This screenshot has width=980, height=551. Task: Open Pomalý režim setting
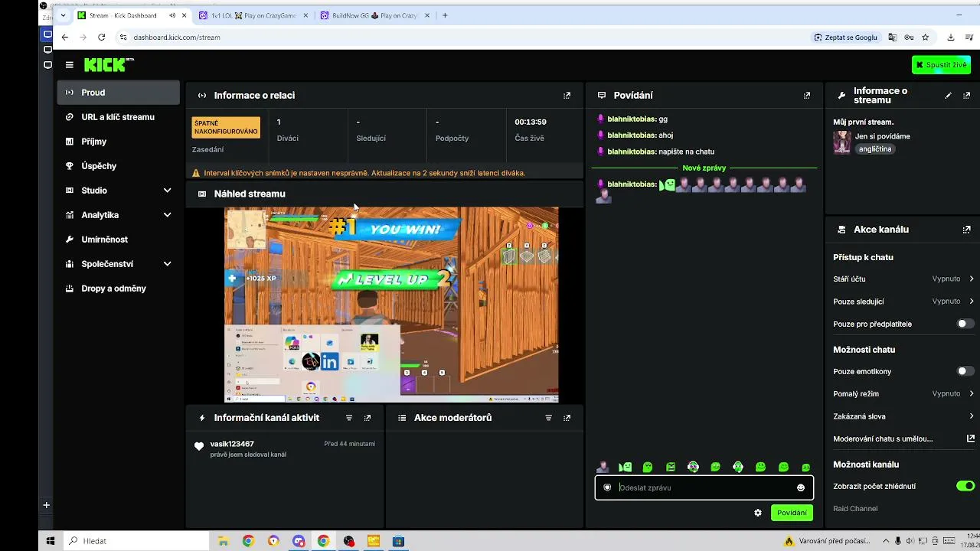[x=903, y=393]
